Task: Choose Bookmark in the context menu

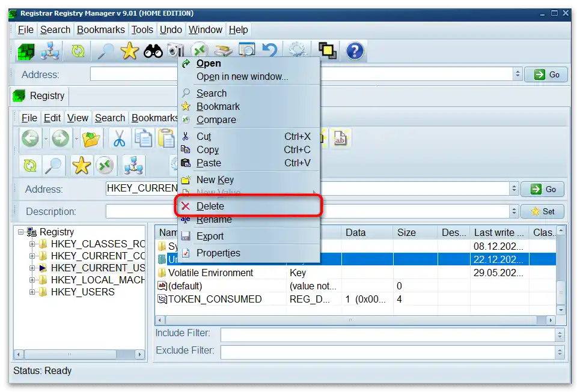Action: click(249, 106)
